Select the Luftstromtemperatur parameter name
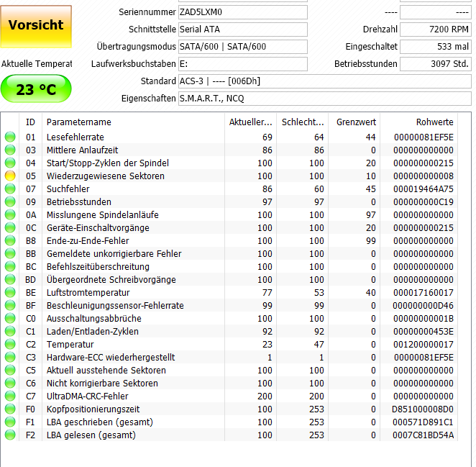The height and width of the screenshot is (467, 476). click(88, 293)
